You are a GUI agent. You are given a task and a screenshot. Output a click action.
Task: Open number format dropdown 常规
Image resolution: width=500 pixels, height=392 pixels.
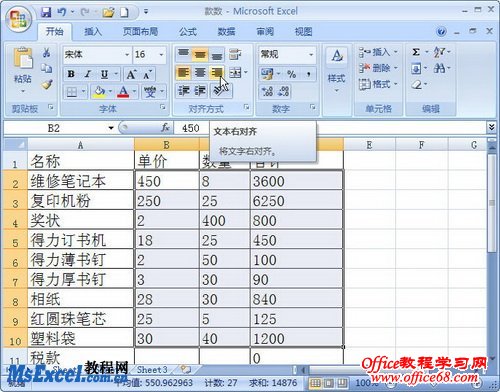(311, 54)
